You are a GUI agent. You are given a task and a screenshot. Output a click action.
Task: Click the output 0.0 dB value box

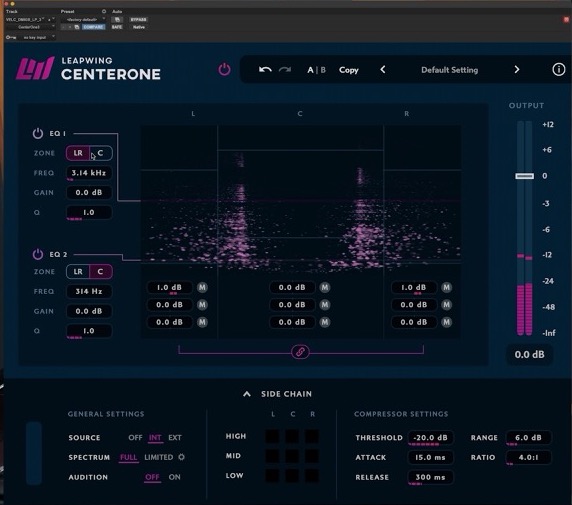tap(529, 354)
